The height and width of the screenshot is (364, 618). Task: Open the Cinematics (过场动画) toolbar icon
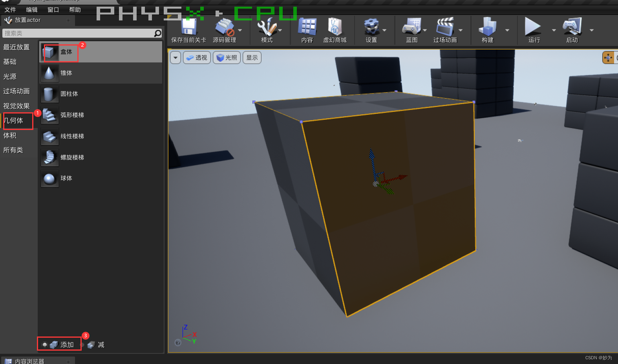pyautogui.click(x=445, y=27)
